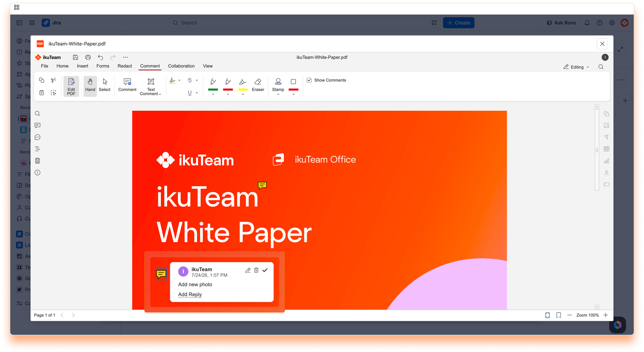
Task: Select the Eraser tool
Action: (x=258, y=85)
